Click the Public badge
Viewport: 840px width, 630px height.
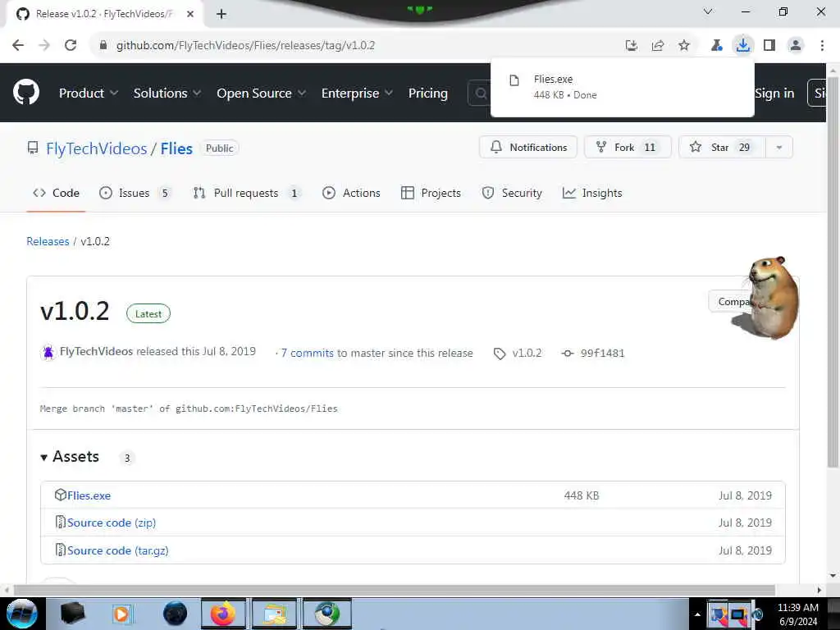pyautogui.click(x=220, y=148)
